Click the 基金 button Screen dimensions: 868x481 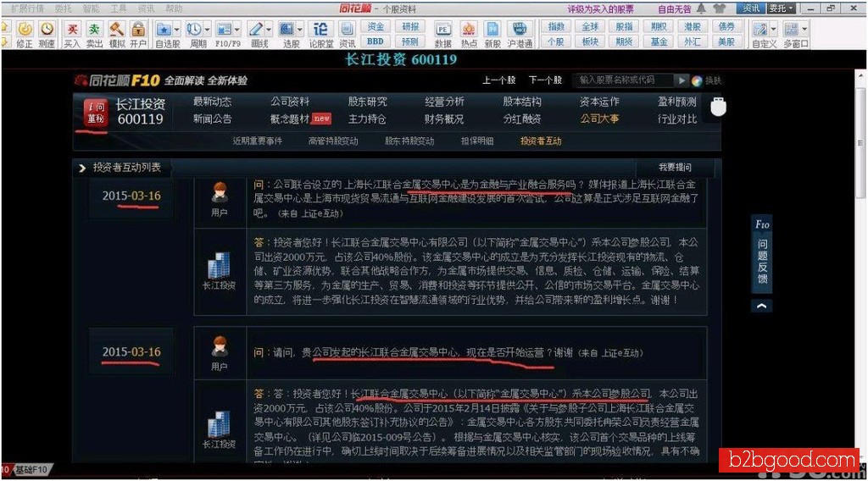658,41
